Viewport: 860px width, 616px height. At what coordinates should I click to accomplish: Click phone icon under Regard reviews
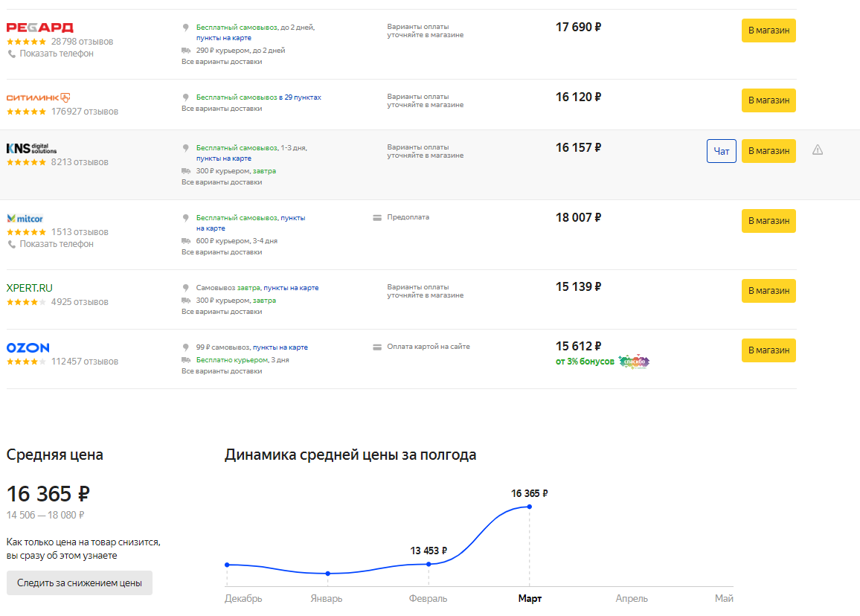click(11, 54)
